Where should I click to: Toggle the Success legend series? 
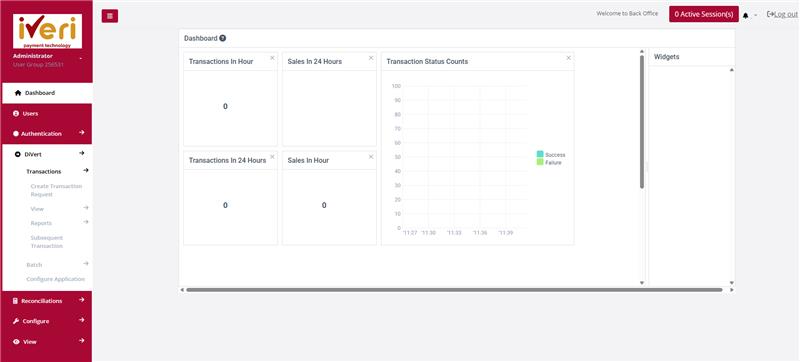tap(551, 154)
